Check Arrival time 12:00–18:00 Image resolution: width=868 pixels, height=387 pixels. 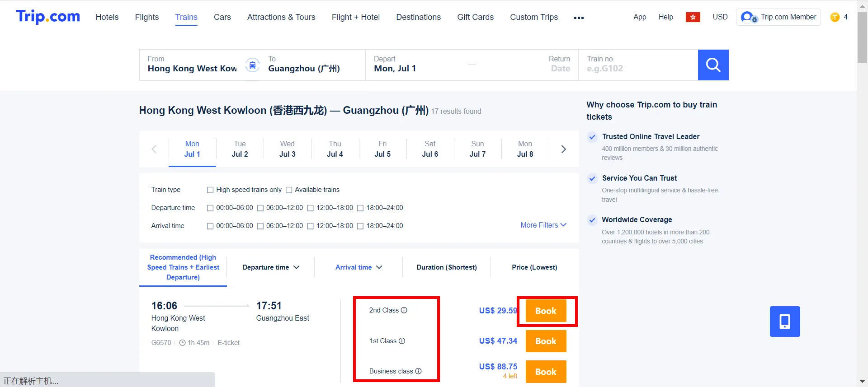coord(311,226)
